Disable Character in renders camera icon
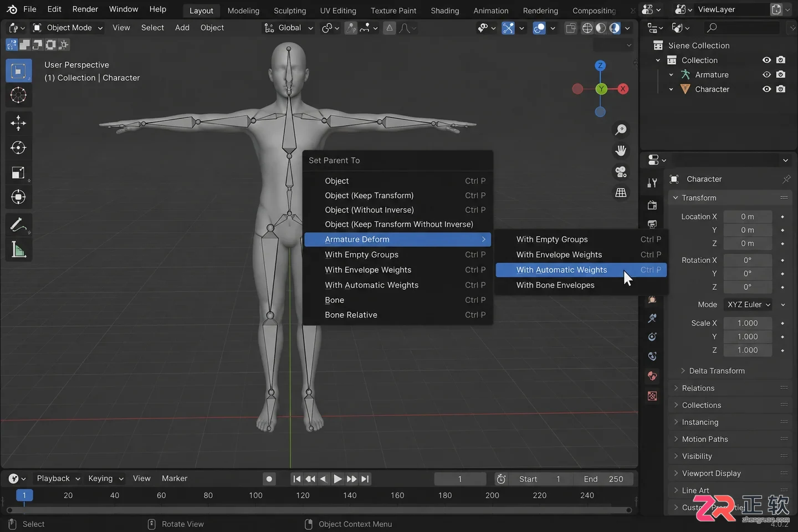The image size is (798, 532). (x=781, y=89)
